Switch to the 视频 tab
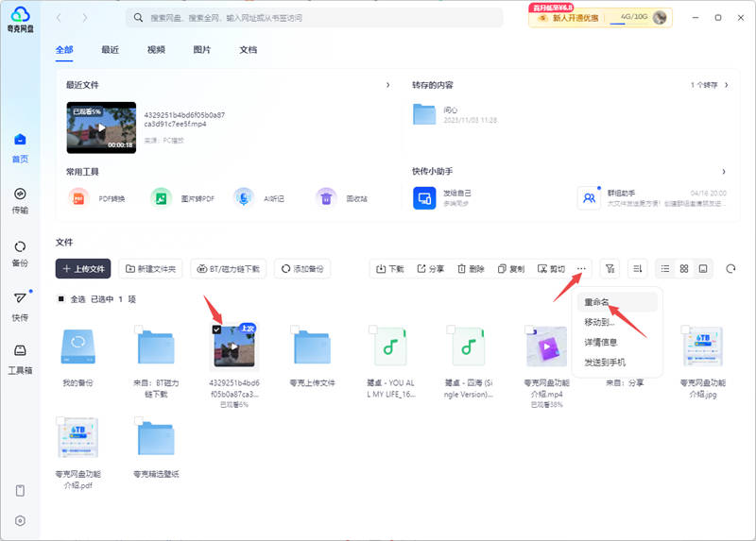756x541 pixels. point(156,50)
